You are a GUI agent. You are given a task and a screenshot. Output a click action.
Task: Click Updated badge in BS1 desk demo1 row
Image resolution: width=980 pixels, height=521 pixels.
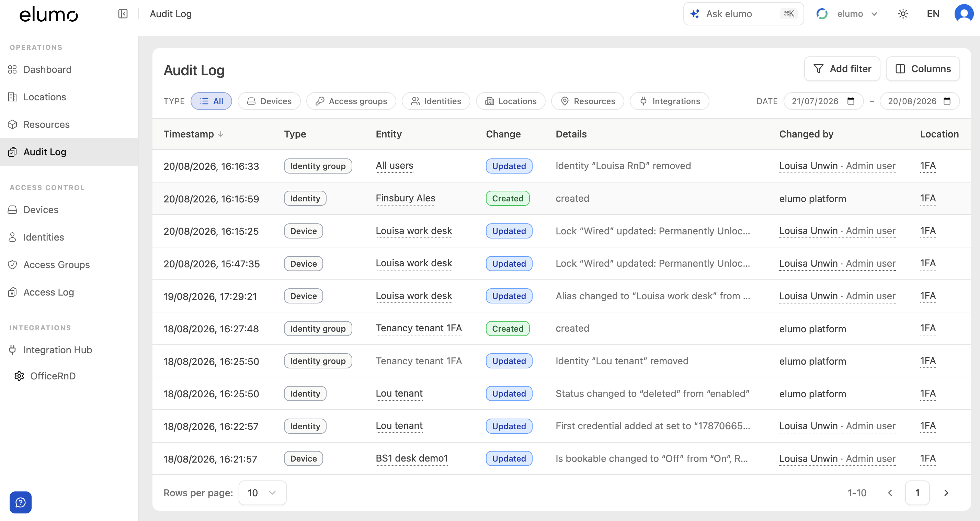509,458
